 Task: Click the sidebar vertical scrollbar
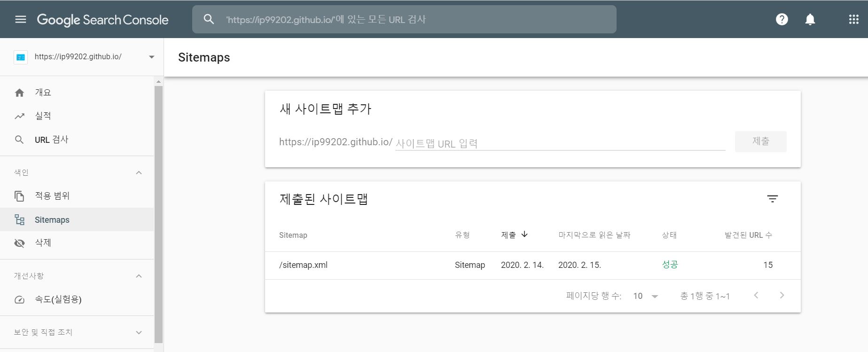[x=158, y=214]
